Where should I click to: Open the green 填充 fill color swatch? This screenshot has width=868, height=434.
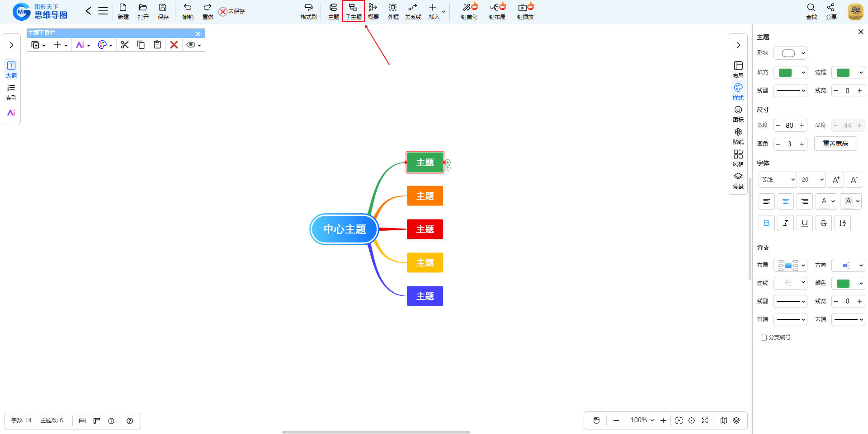790,73
